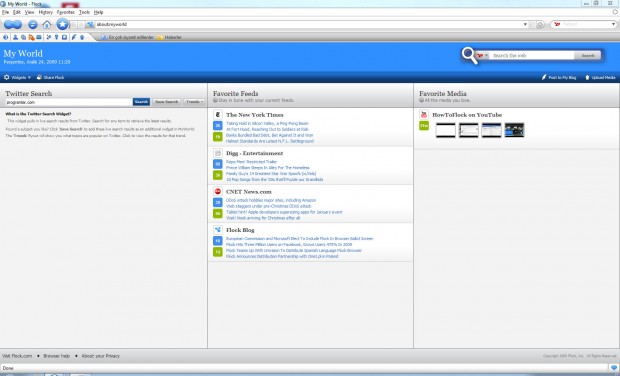Open The New York Times feed heading
Screen dimensions: 620x376
coord(255,115)
